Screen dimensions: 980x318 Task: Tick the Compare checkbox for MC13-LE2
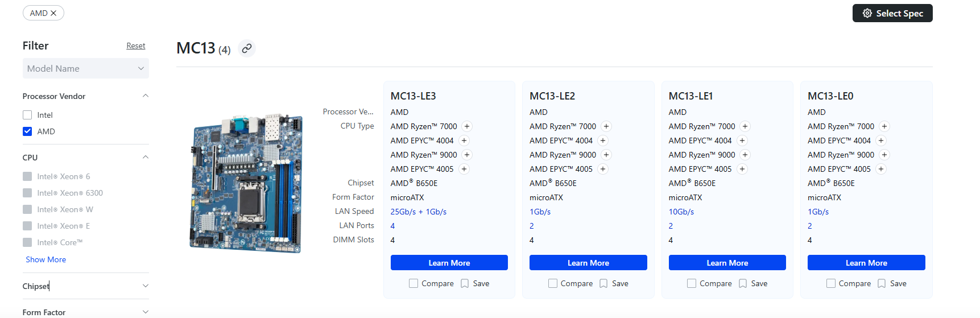(x=553, y=283)
